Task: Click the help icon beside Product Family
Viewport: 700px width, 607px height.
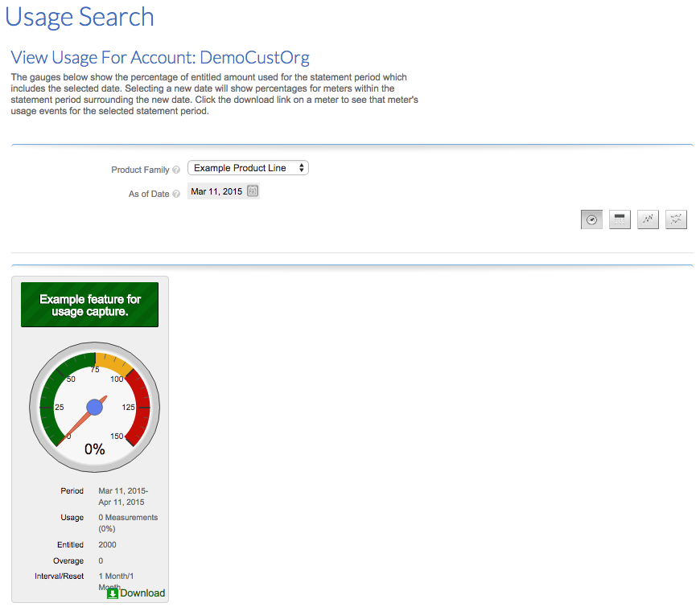Action: point(176,170)
